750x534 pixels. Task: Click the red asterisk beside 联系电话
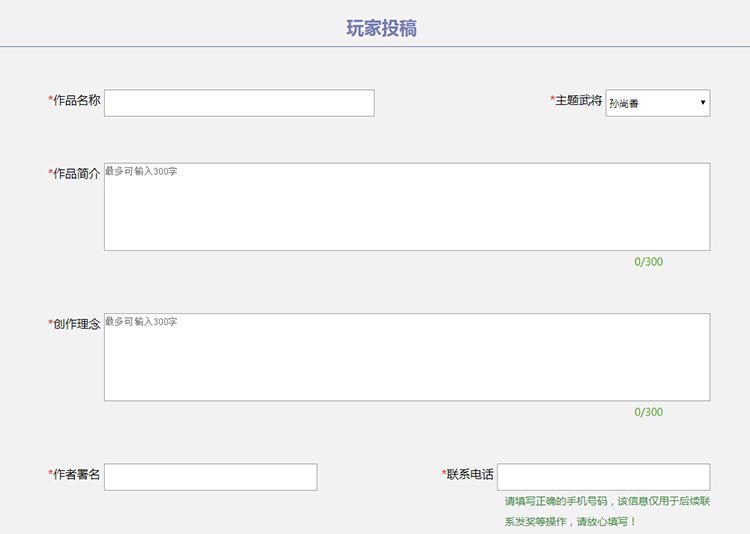tap(444, 474)
